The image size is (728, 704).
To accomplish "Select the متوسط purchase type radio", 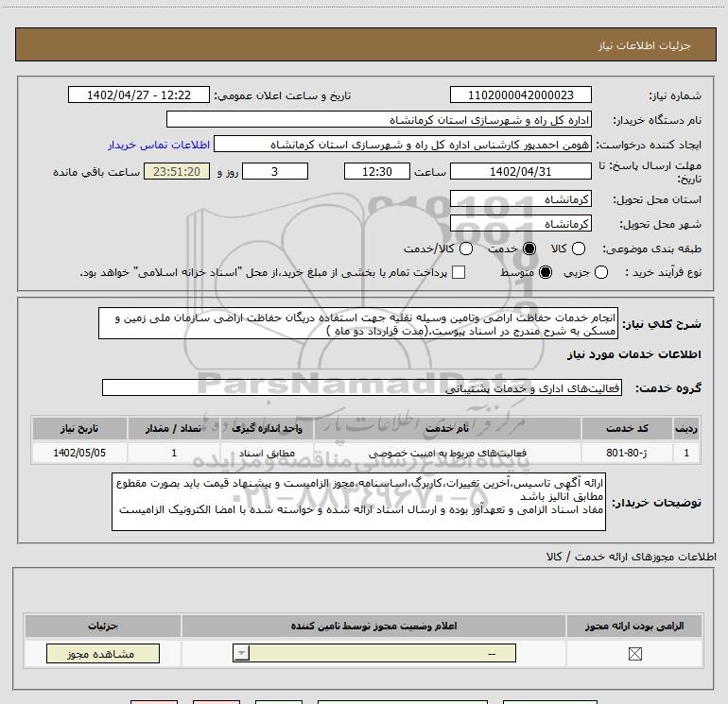I will coord(546,272).
